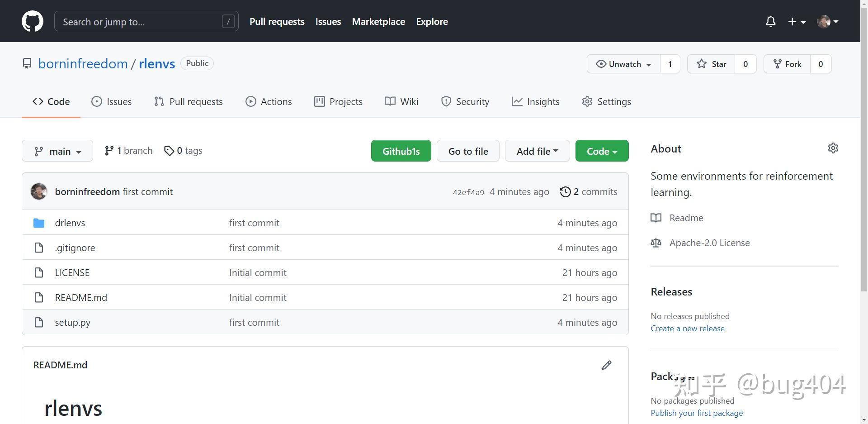Open the notifications bell

coord(771,22)
